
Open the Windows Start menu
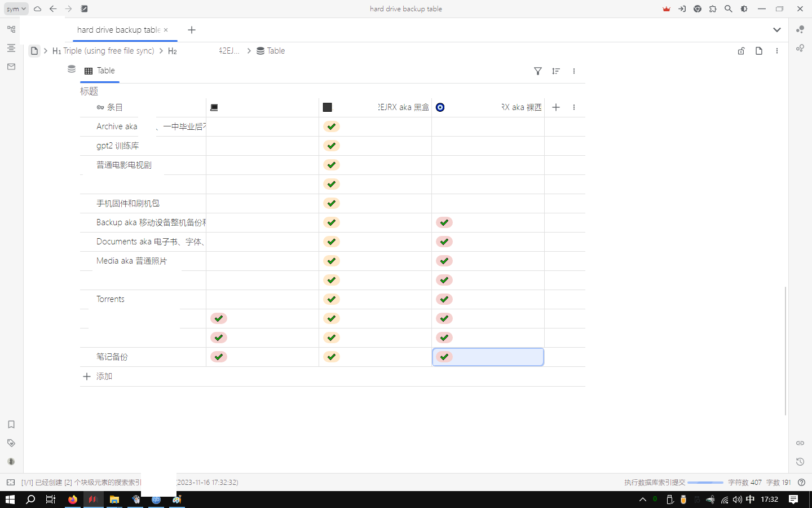10,500
